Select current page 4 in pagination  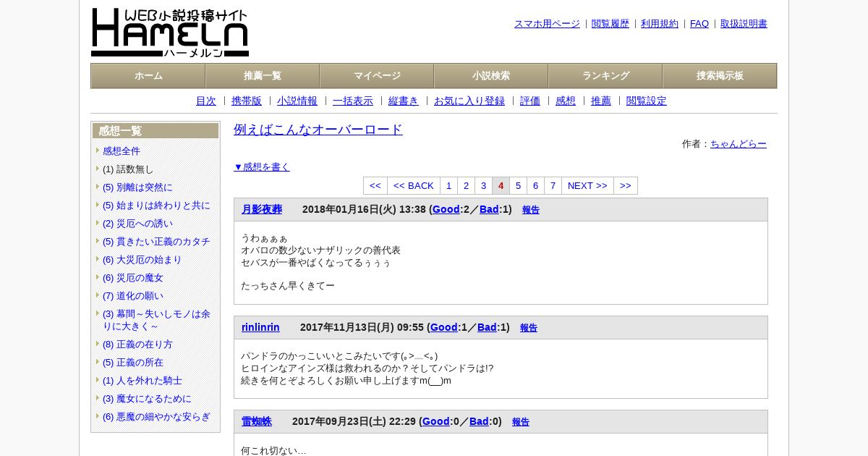point(501,186)
